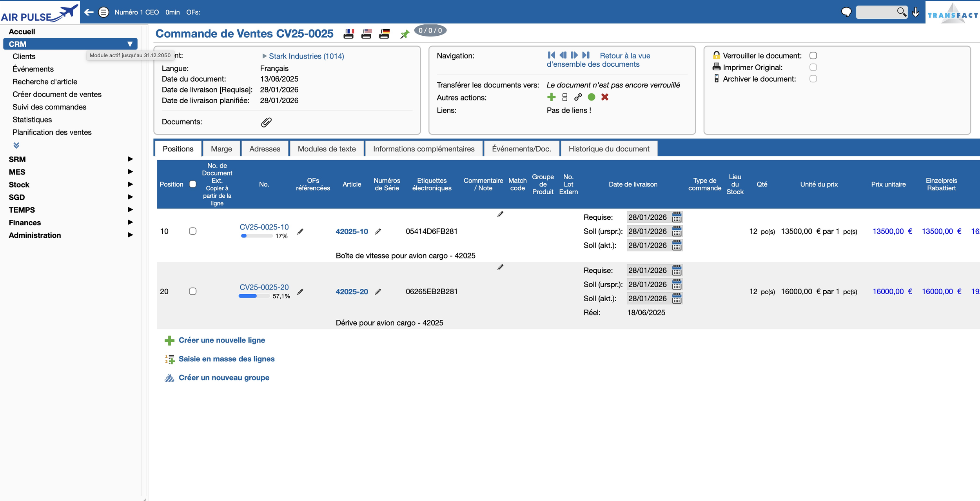
Task: Open the Historique du document tab
Action: point(608,149)
